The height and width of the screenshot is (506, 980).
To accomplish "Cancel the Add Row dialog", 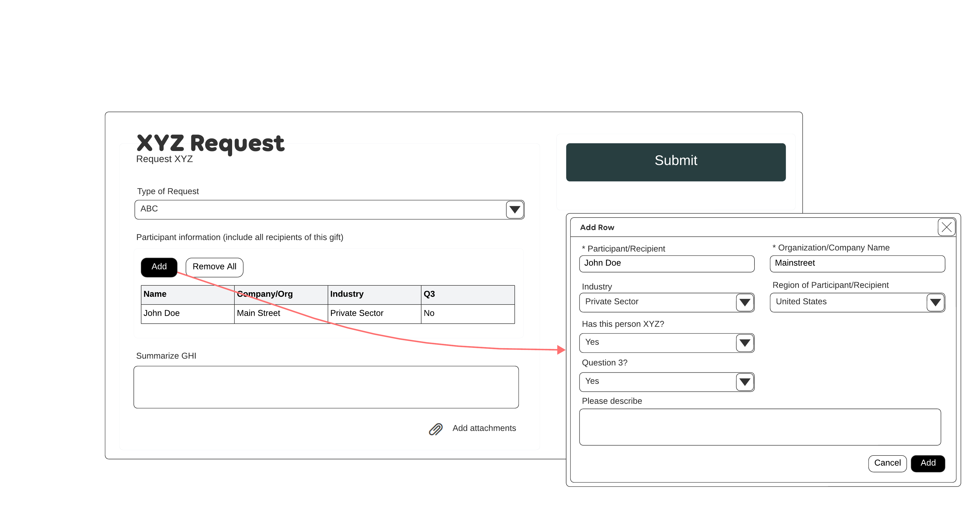I will point(887,463).
